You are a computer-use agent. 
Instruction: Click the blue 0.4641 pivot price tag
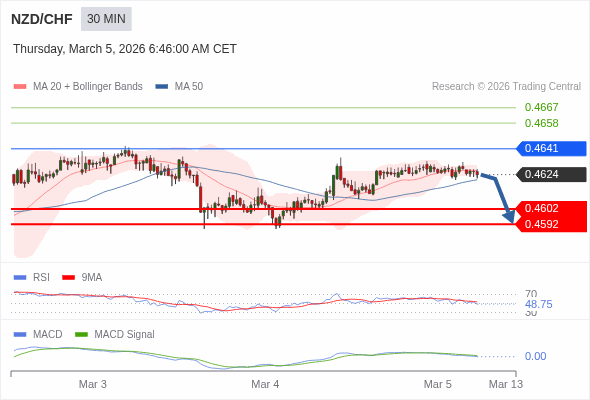(x=551, y=148)
